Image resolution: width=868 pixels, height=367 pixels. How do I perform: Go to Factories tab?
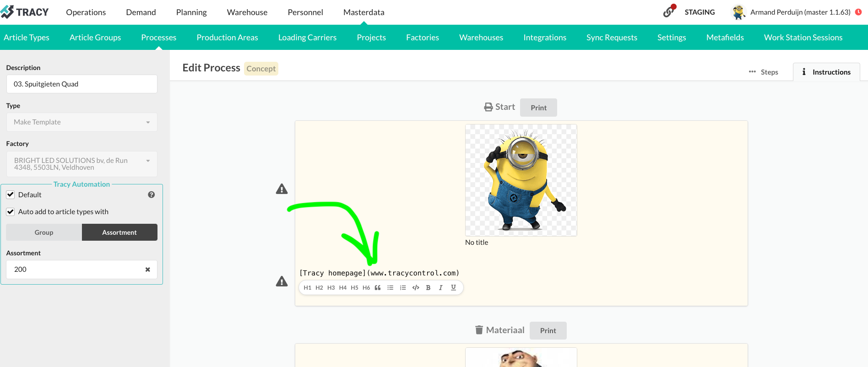click(x=423, y=38)
